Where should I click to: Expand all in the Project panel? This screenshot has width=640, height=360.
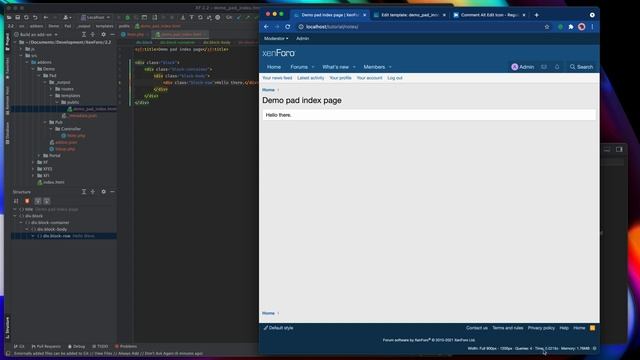click(x=84, y=35)
